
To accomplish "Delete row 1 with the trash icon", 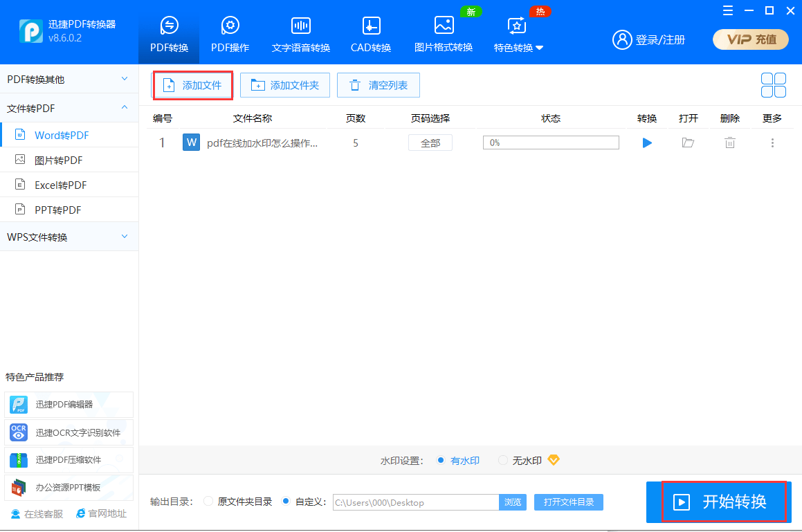I will click(730, 143).
